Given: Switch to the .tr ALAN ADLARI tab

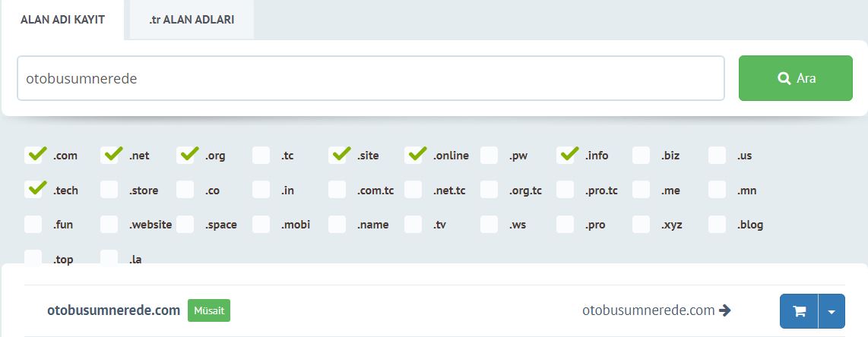Looking at the screenshot, I should point(192,19).
